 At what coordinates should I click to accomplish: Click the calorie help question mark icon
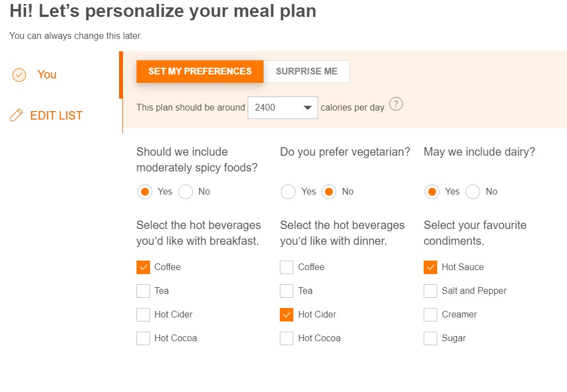tap(396, 104)
